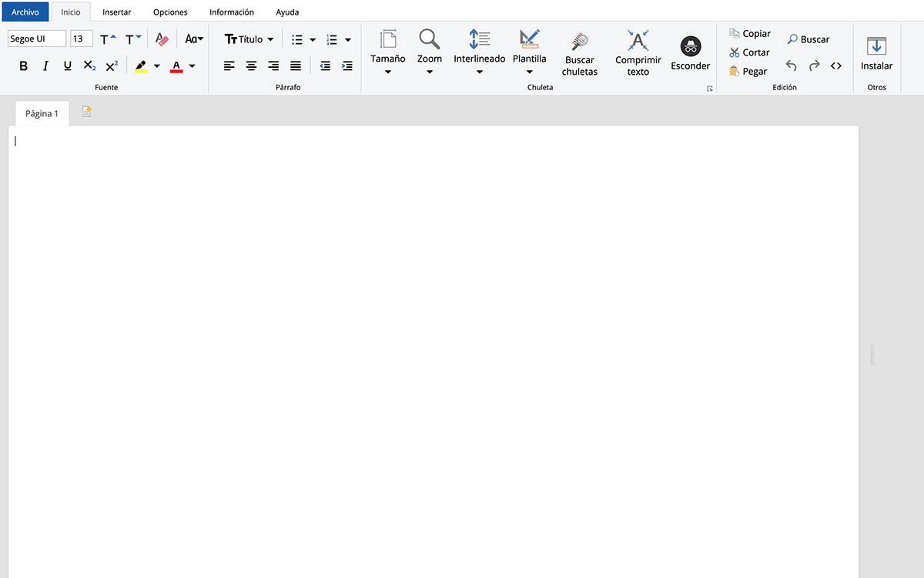Switch to the Inicio ribbon tab
924x578 pixels.
point(71,12)
